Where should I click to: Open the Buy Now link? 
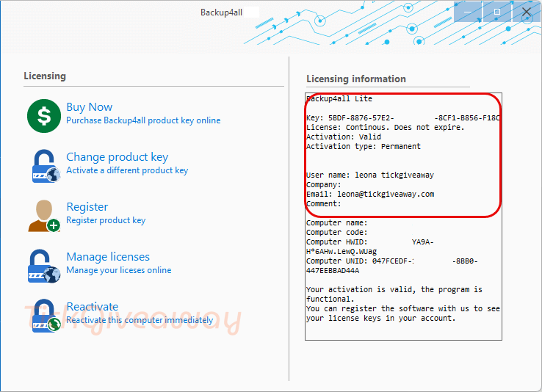pos(89,107)
